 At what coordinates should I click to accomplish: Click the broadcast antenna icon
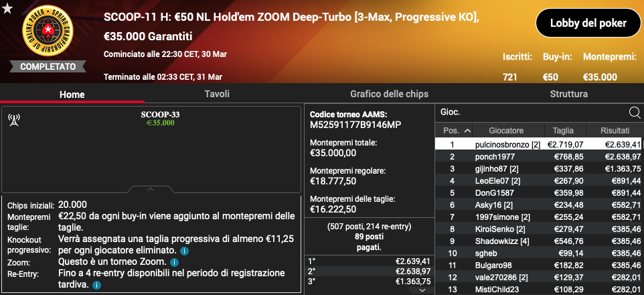point(12,120)
